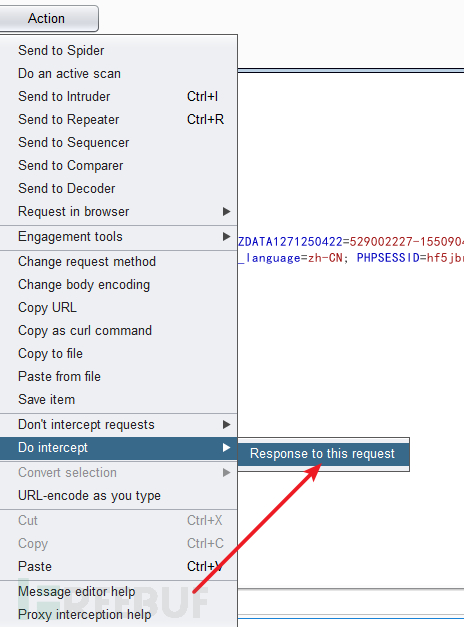Choose Send to Spider
464x627 pixels.
tap(118, 50)
